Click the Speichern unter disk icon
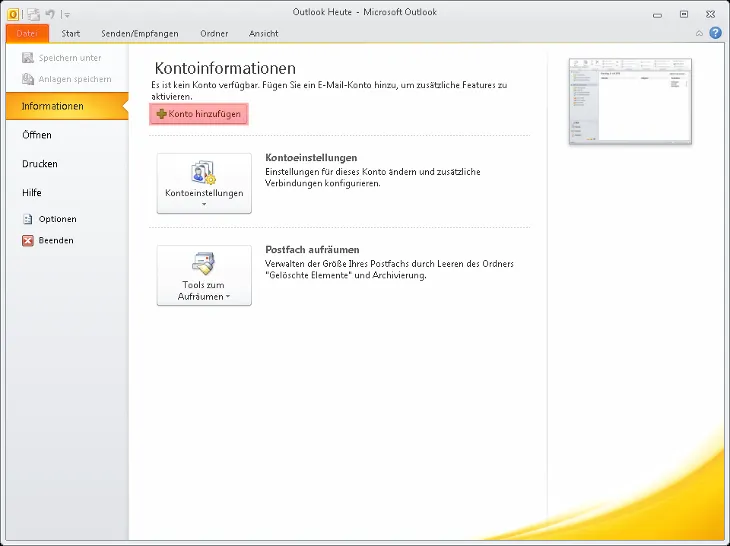Viewport: 730px width, 546px height. [28, 58]
